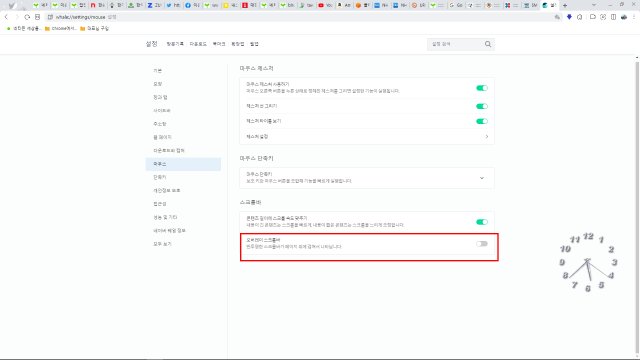Open gesture settings row arrow
The width and height of the screenshot is (640, 360).
click(487, 137)
